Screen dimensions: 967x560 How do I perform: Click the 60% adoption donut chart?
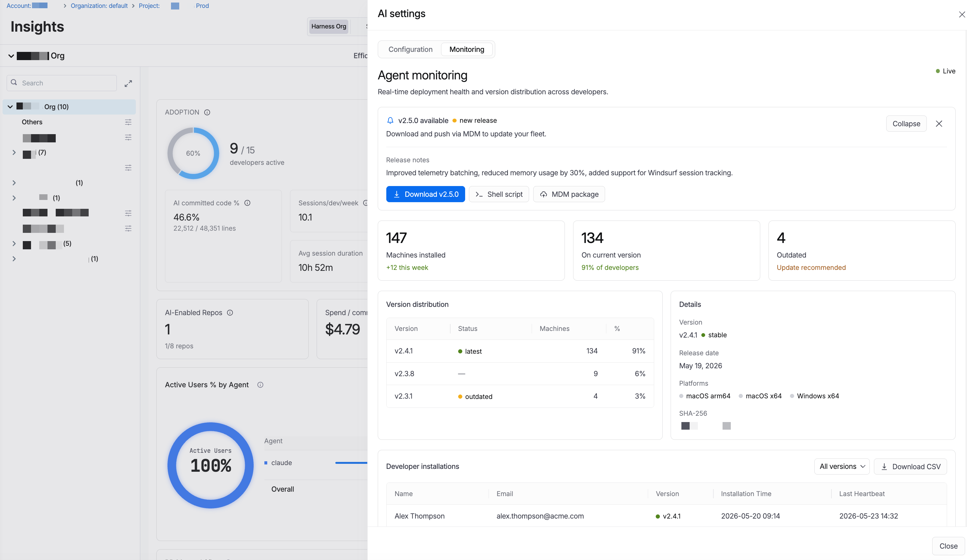193,153
